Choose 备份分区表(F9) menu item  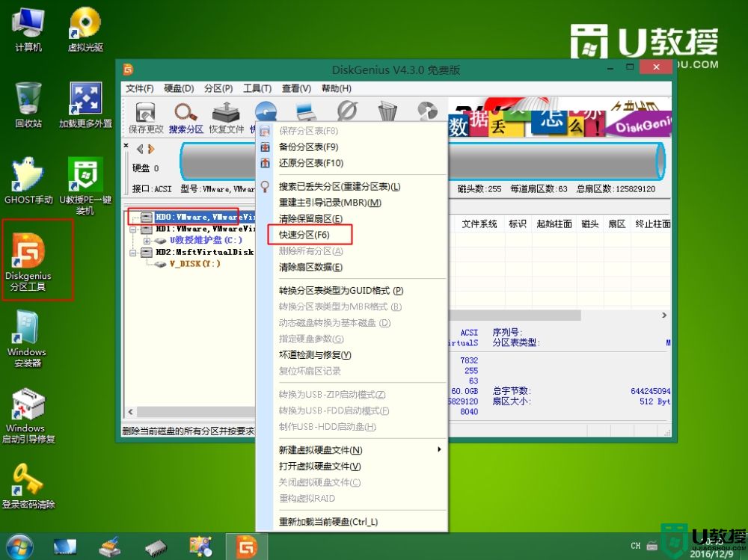[x=352, y=147]
